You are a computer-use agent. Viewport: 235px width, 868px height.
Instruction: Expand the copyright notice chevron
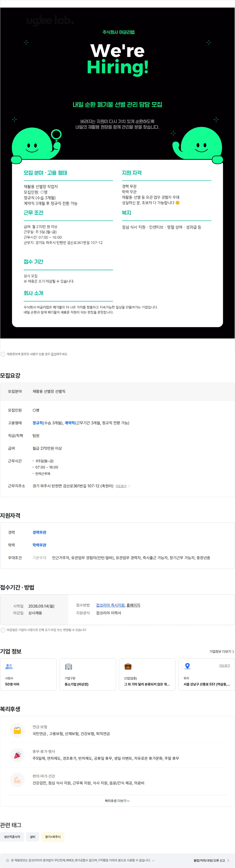click(x=153, y=860)
